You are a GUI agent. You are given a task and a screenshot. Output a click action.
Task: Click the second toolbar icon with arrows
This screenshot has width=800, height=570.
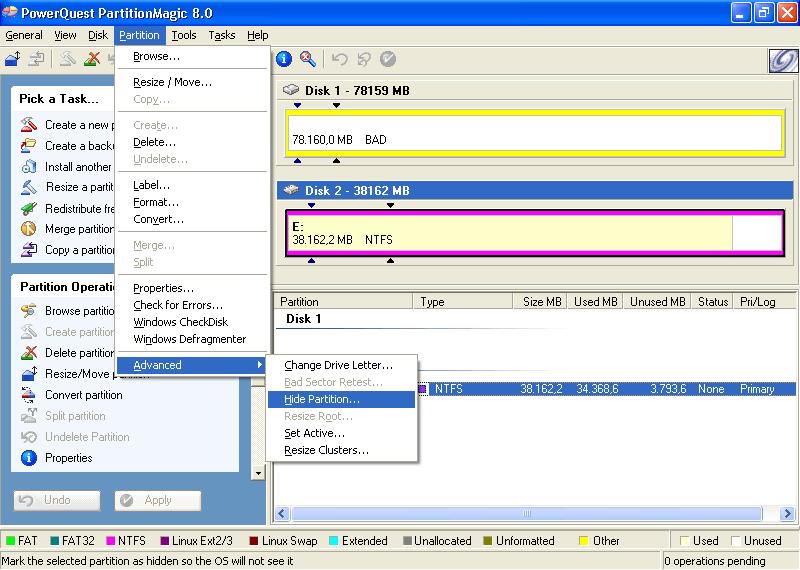pos(37,59)
